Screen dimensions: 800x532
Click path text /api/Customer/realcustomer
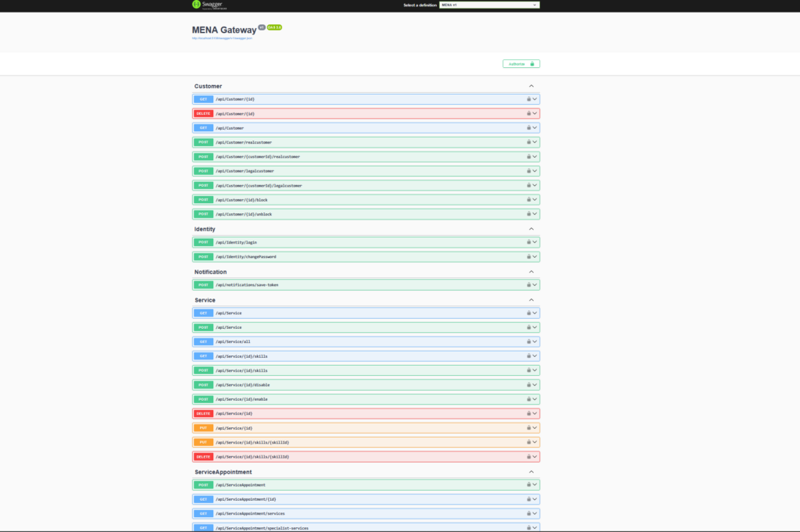coord(244,142)
